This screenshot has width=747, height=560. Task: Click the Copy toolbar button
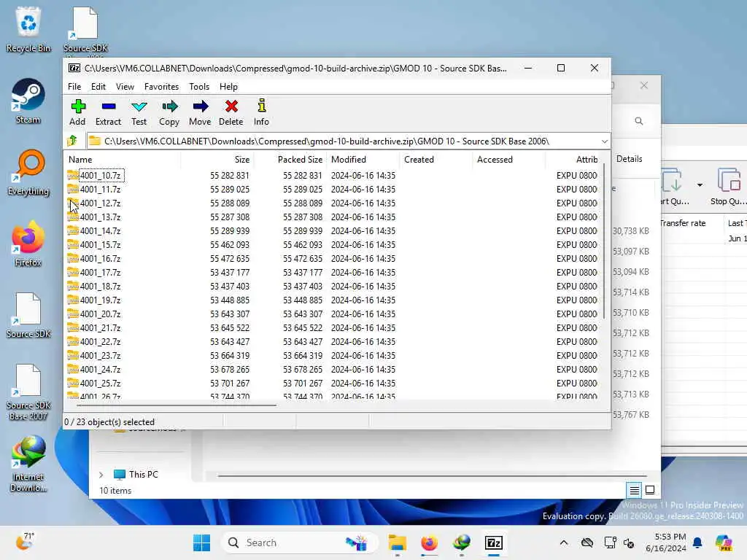[169, 112]
